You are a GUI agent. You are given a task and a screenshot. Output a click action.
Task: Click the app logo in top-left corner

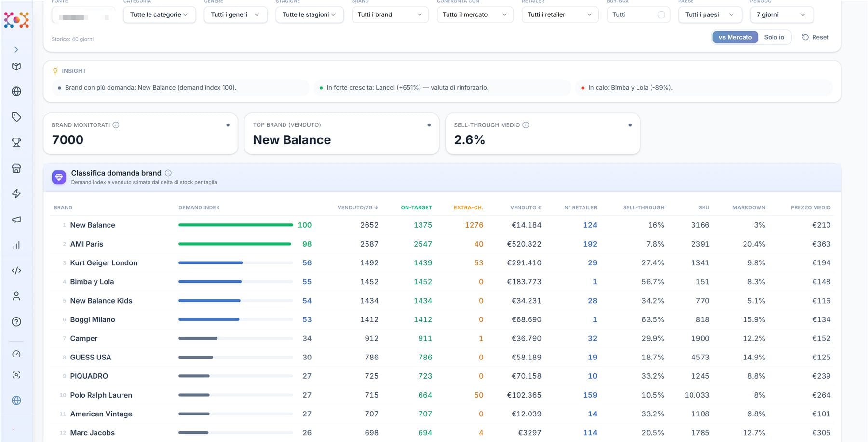pyautogui.click(x=16, y=20)
